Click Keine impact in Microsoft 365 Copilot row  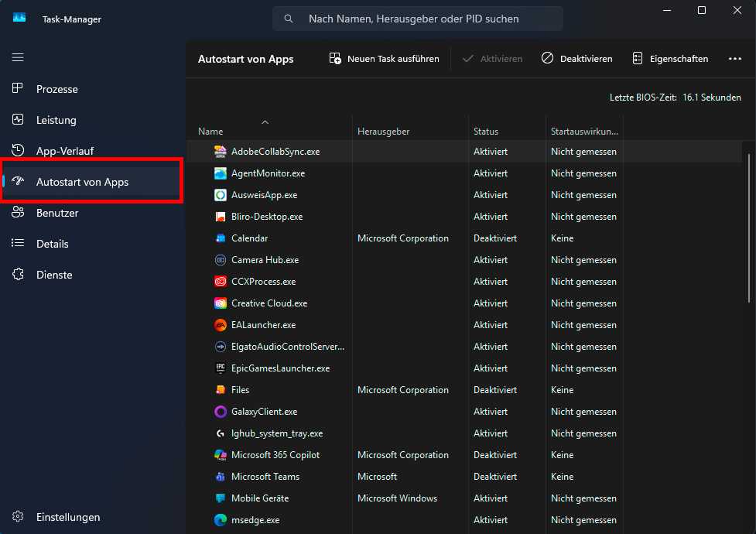(563, 455)
